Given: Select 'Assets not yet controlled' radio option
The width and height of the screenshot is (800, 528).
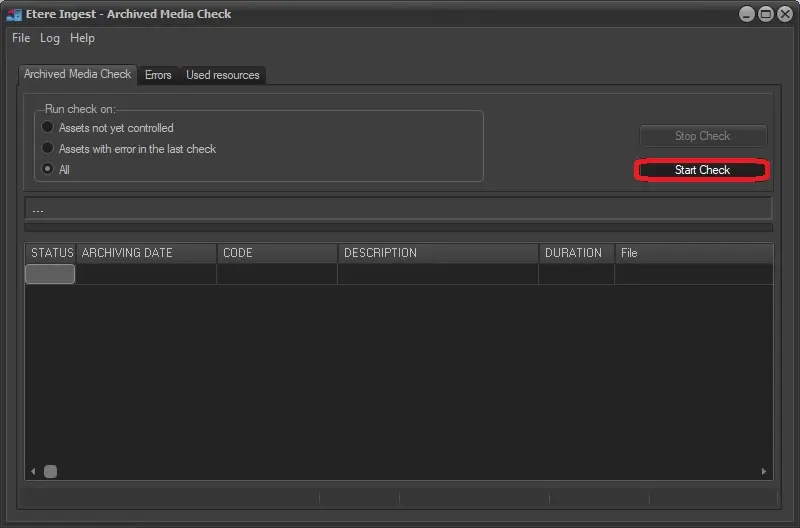Looking at the screenshot, I should (48, 128).
